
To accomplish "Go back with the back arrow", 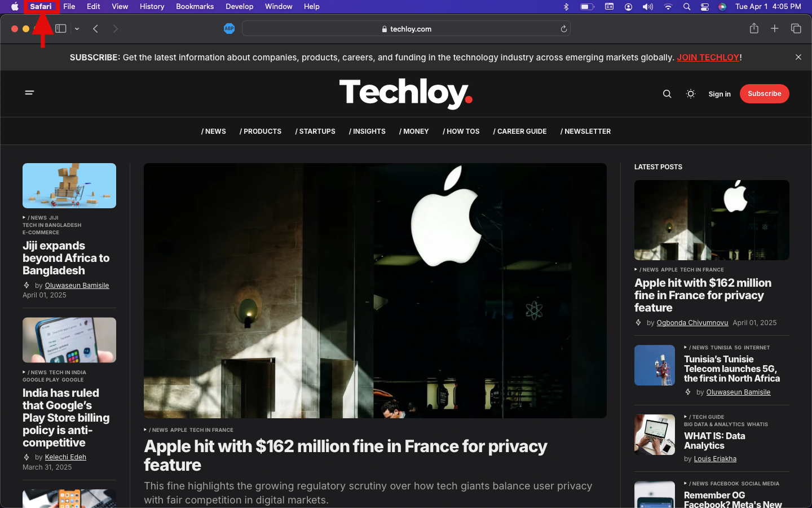I will [x=96, y=29].
